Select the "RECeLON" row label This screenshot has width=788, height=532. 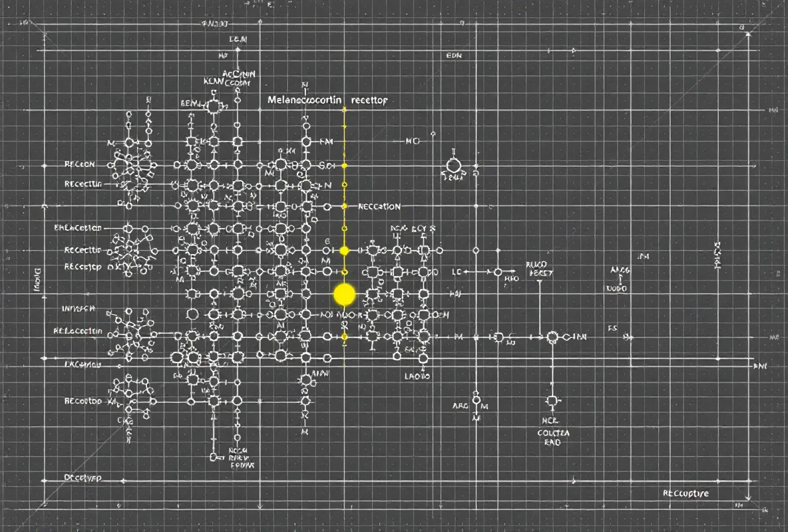[x=79, y=164]
